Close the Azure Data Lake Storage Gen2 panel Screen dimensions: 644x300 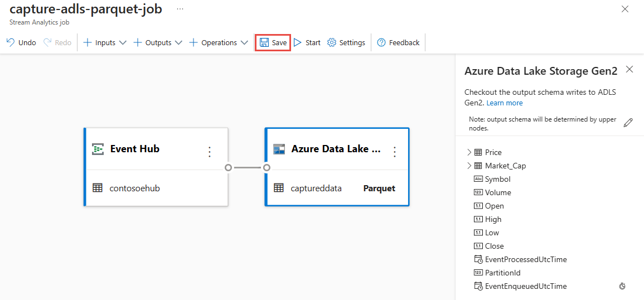[x=629, y=70]
